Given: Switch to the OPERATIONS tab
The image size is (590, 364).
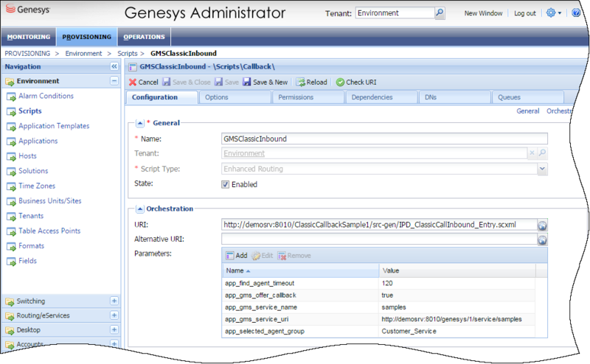Looking at the screenshot, I should click(x=144, y=37).
